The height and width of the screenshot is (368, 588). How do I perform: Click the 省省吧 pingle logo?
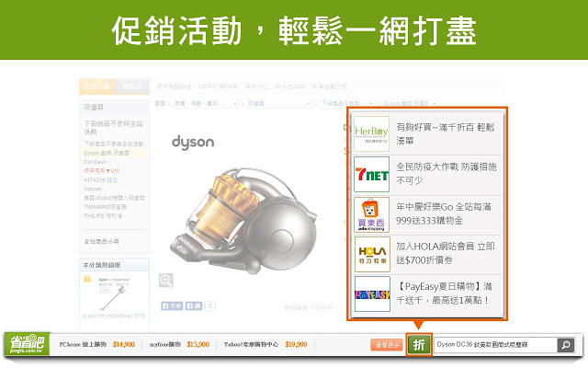pos(27,343)
